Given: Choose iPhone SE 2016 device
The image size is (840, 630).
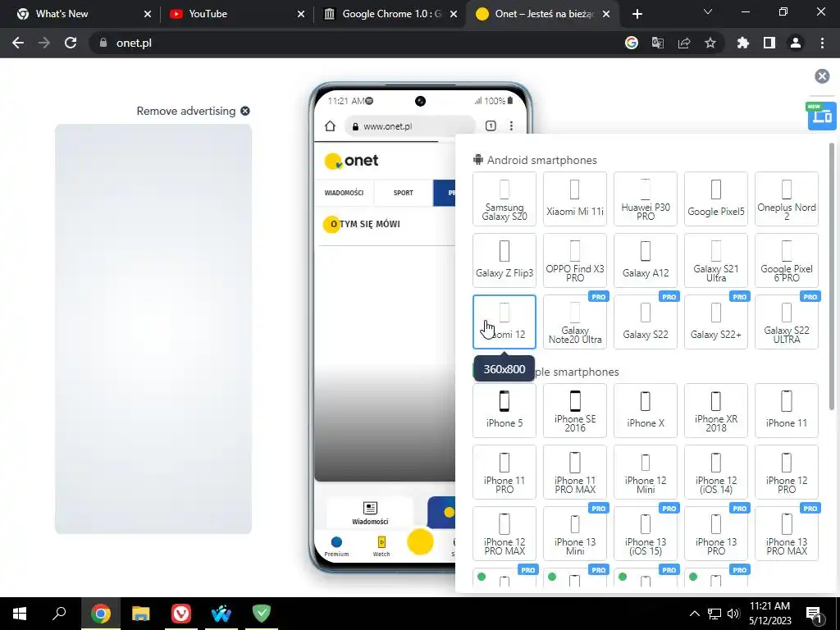Looking at the screenshot, I should (575, 410).
